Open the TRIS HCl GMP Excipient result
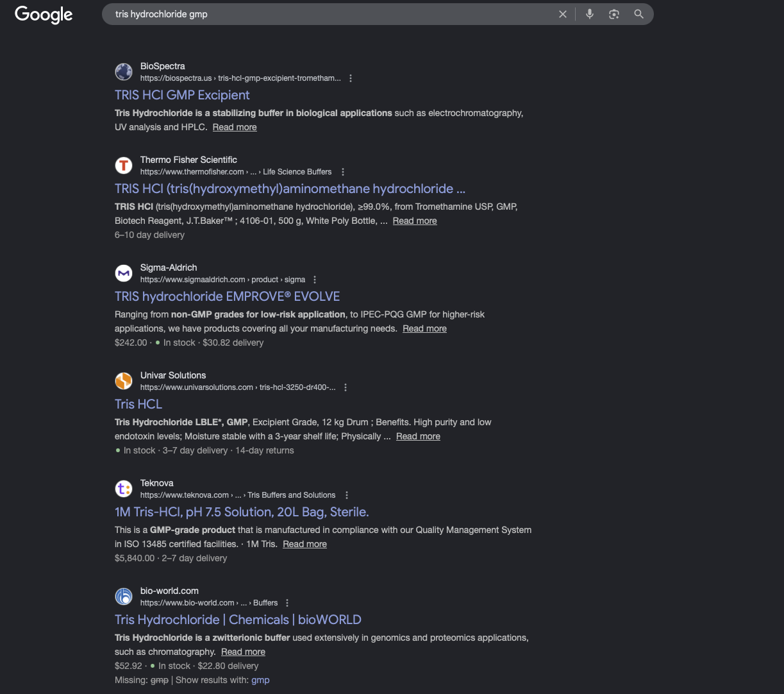 click(x=182, y=95)
